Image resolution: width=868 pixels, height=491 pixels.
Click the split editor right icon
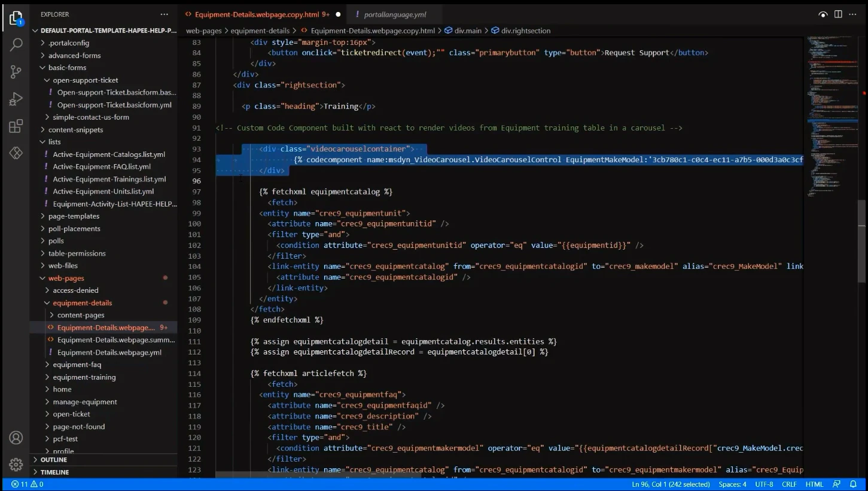click(x=838, y=14)
